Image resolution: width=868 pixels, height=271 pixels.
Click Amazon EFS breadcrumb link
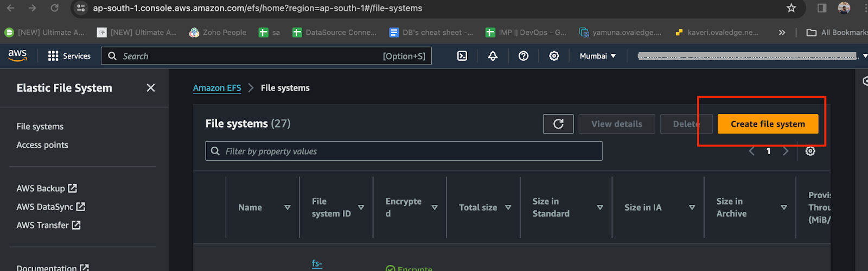point(217,88)
